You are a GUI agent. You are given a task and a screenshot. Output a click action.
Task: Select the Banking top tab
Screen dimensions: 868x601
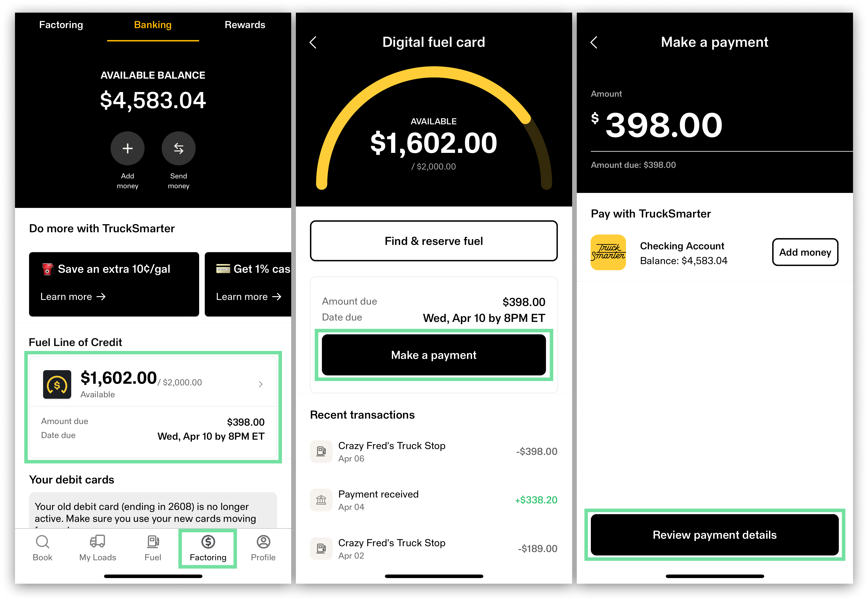153,25
